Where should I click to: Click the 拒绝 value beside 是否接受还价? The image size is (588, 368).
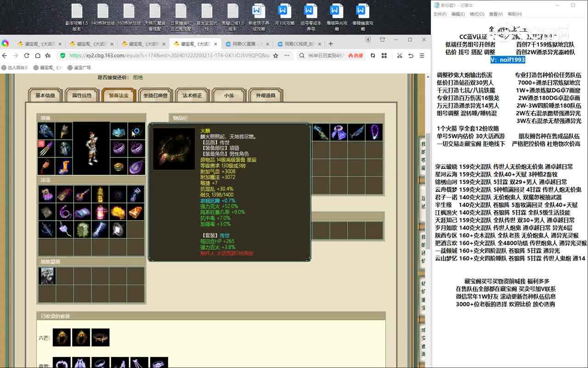click(138, 77)
